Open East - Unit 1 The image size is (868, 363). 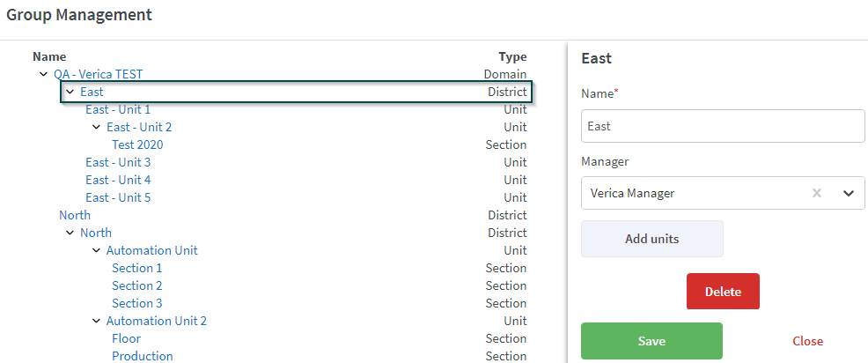pyautogui.click(x=118, y=109)
